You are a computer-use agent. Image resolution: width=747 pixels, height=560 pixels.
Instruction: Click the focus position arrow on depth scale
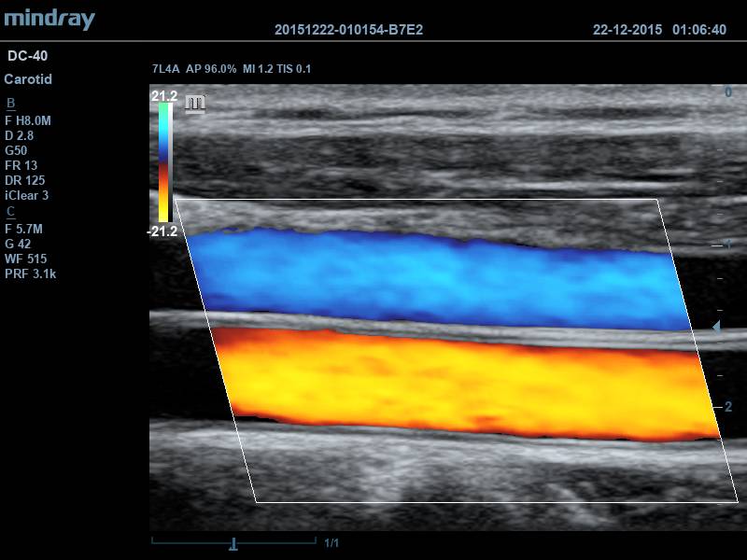click(716, 327)
